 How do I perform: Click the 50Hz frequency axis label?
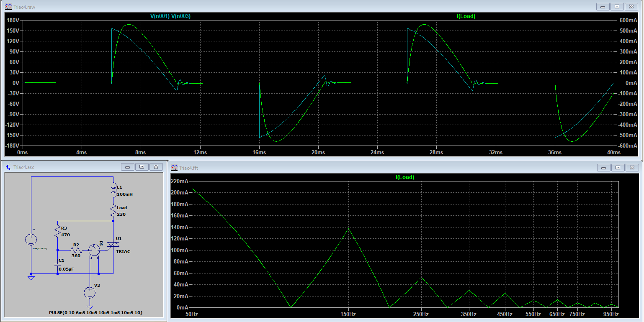coord(192,314)
